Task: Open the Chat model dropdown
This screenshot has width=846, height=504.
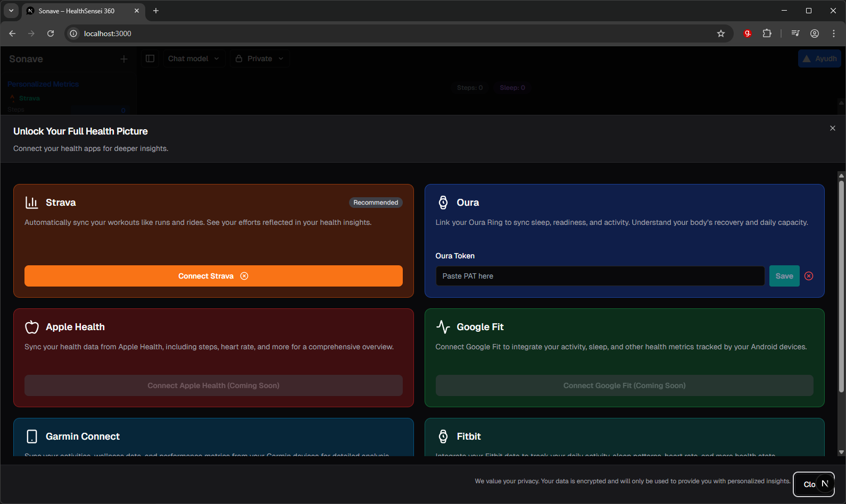Action: pyautogui.click(x=193, y=58)
